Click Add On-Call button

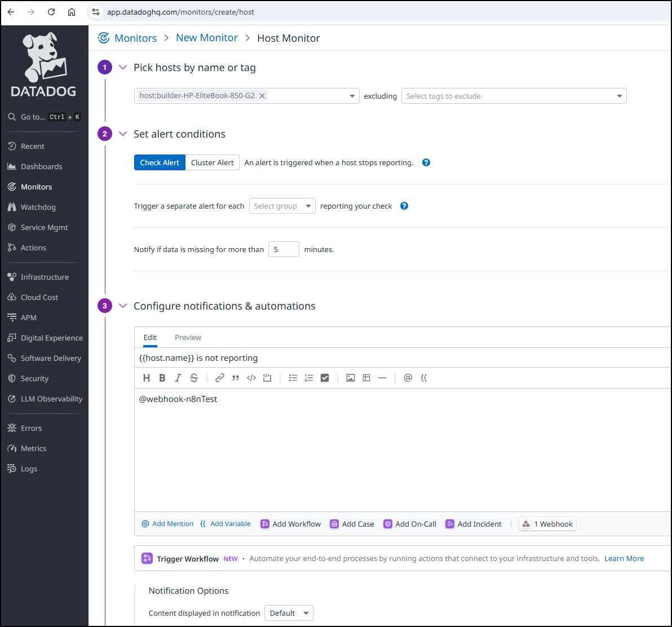coord(410,524)
